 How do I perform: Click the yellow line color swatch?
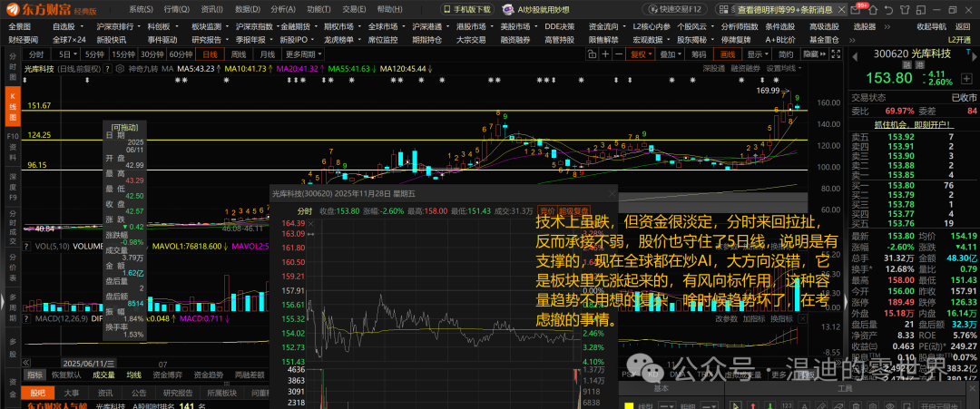pos(629,406)
